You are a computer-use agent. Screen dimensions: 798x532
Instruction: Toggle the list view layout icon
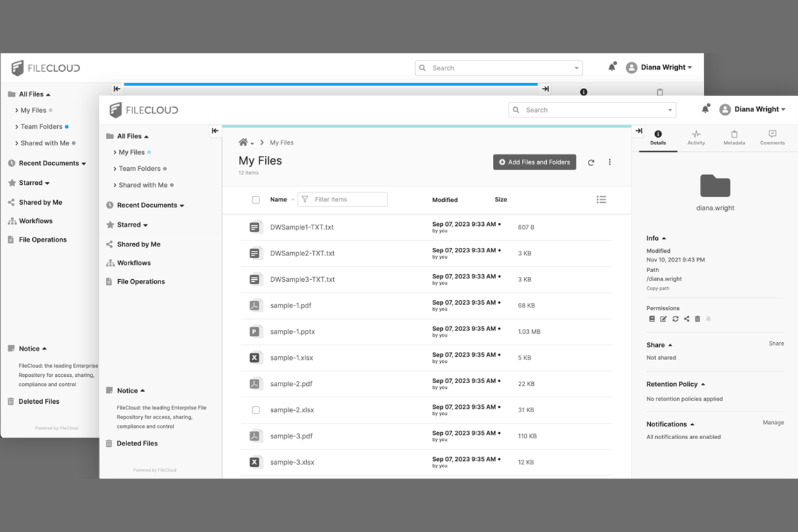point(601,199)
